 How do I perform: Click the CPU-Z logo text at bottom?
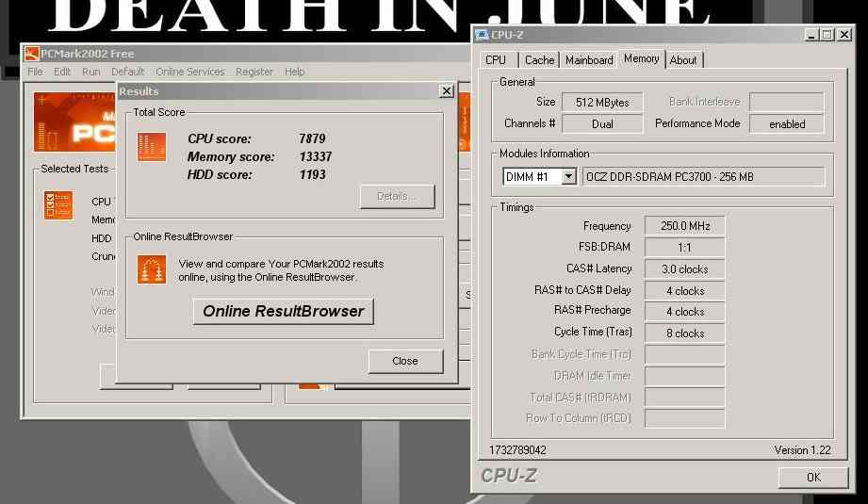(509, 476)
